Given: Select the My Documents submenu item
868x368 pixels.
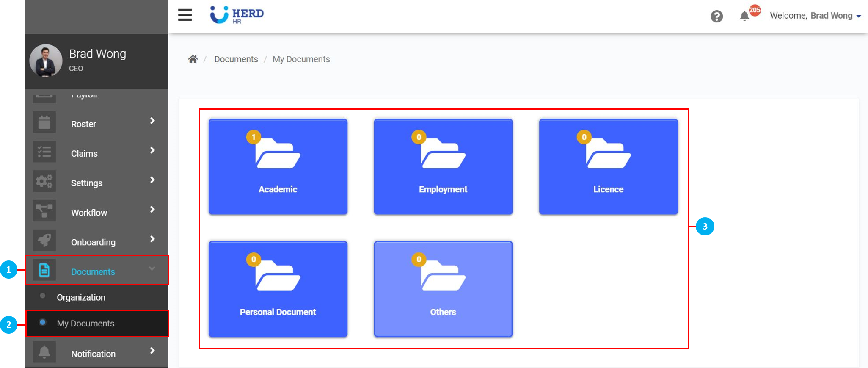Looking at the screenshot, I should click(85, 324).
